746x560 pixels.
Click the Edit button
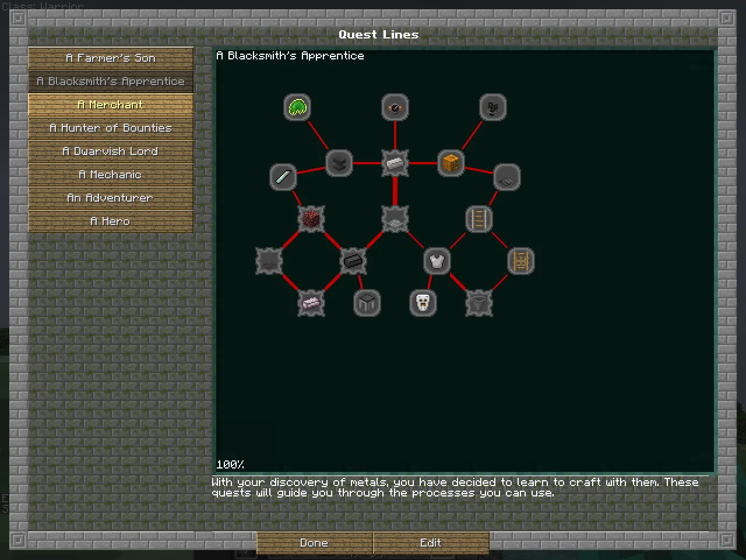tap(431, 543)
